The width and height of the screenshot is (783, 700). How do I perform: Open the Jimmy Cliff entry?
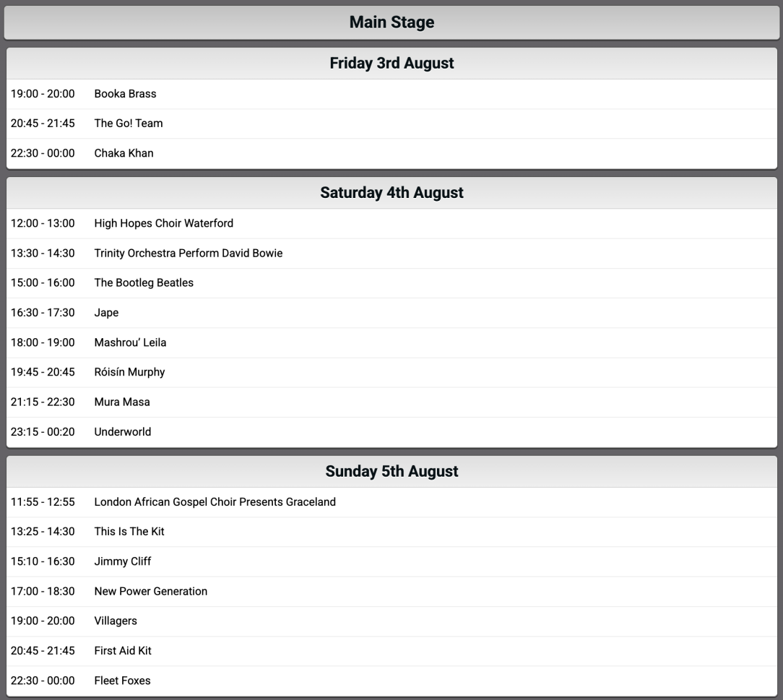point(391,561)
